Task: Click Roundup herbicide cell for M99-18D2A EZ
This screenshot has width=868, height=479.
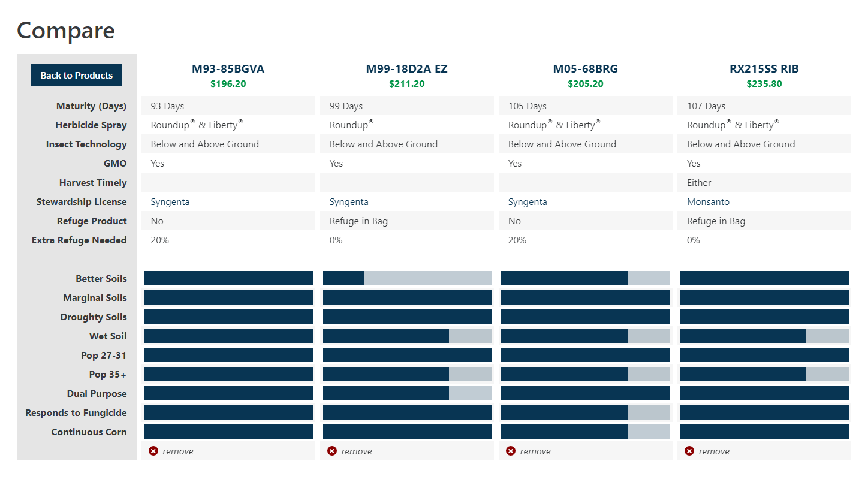Action: point(407,125)
